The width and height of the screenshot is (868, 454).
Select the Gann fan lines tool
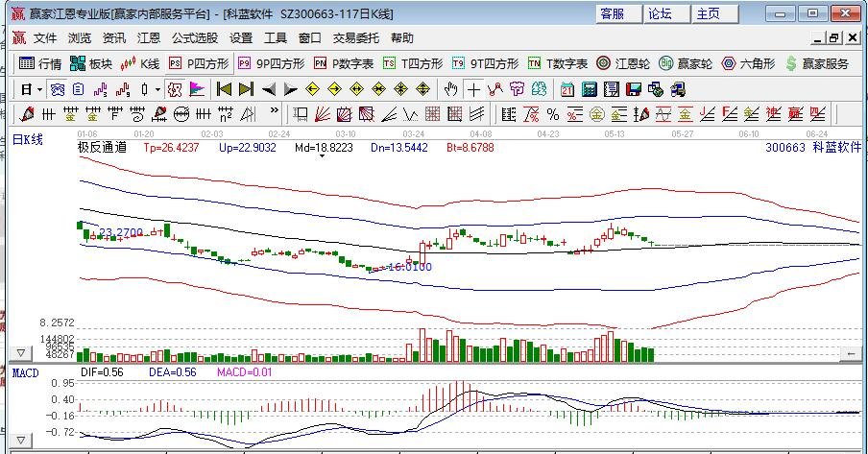pos(323,114)
